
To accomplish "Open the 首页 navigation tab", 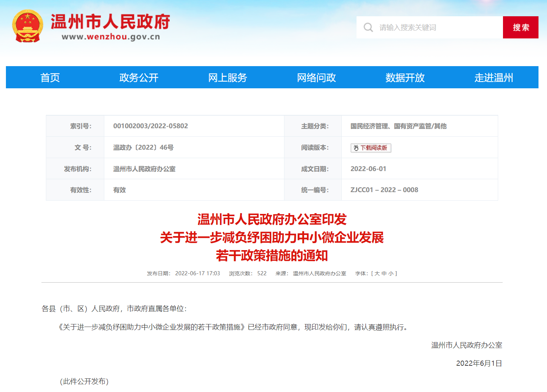I will pos(50,78).
